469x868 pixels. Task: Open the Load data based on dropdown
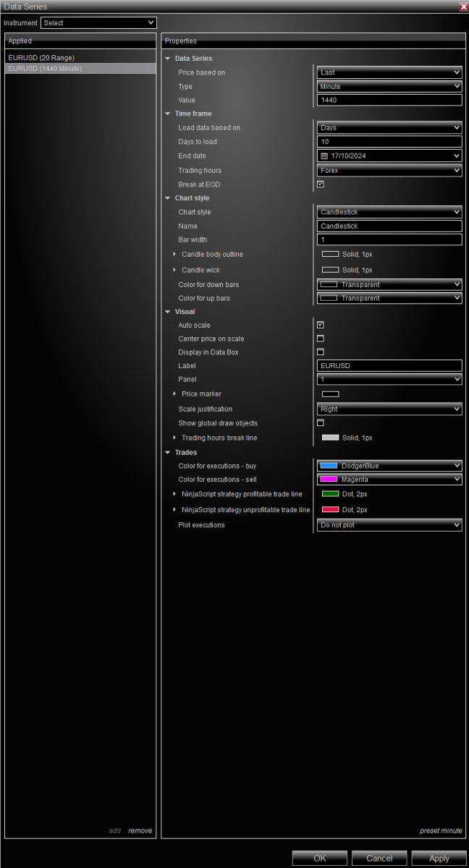click(389, 127)
